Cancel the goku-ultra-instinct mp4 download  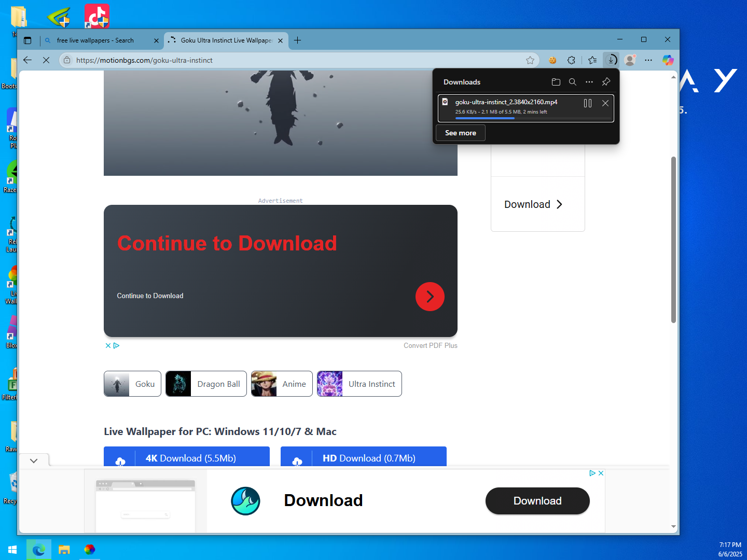(x=605, y=103)
